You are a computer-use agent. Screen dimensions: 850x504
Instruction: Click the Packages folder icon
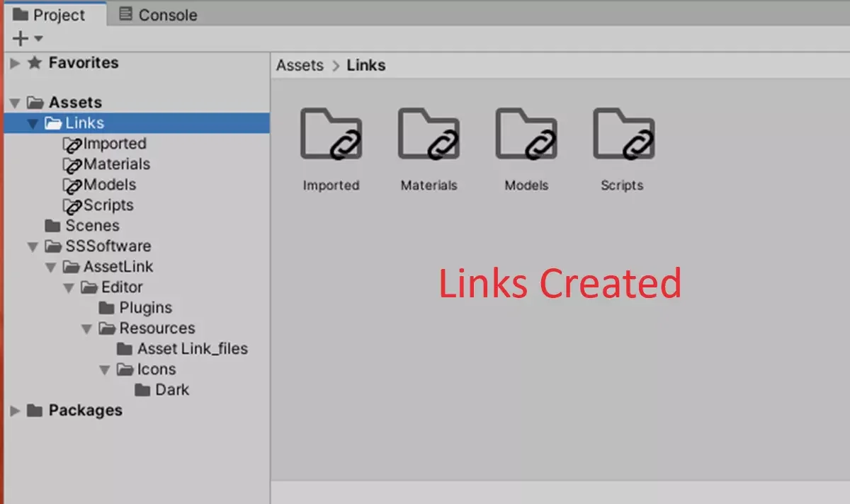pos(35,411)
